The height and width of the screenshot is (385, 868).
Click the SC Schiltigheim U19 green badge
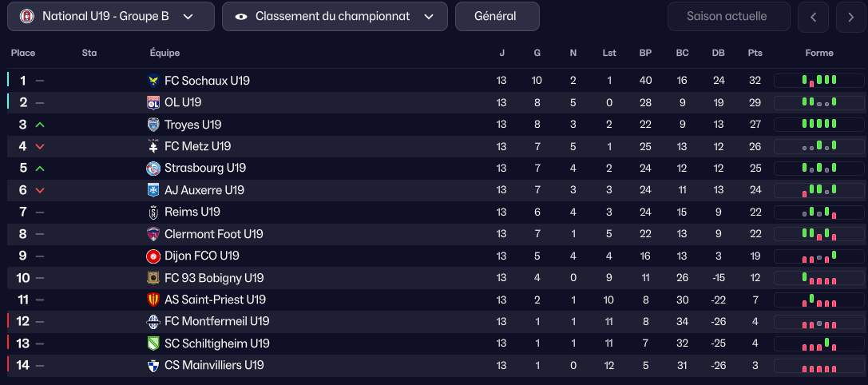pyautogui.click(x=153, y=343)
